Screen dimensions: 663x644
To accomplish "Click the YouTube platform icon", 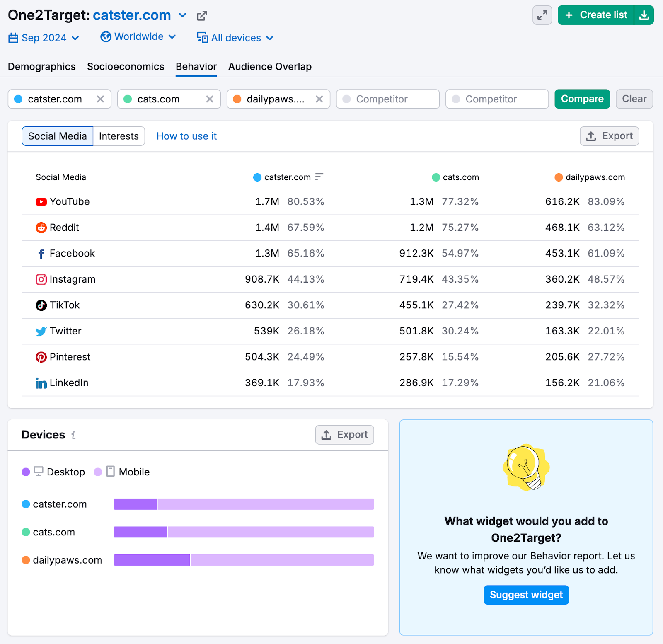I will pyautogui.click(x=41, y=202).
